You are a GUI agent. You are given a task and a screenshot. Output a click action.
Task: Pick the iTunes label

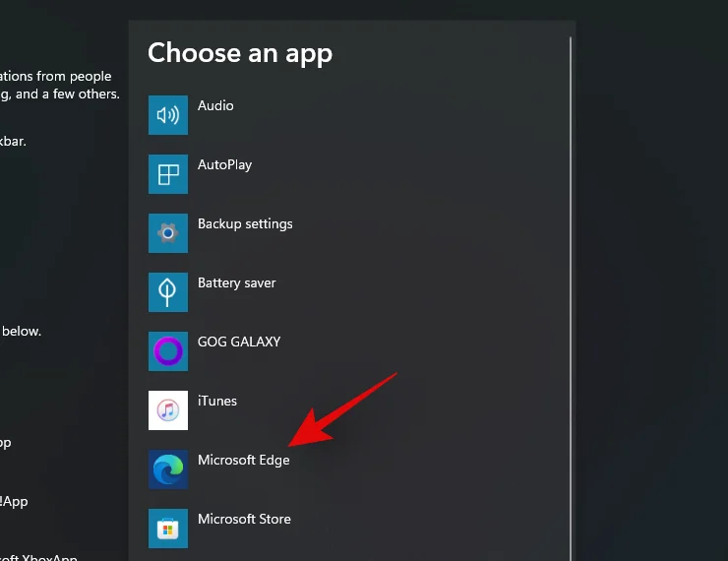click(217, 401)
